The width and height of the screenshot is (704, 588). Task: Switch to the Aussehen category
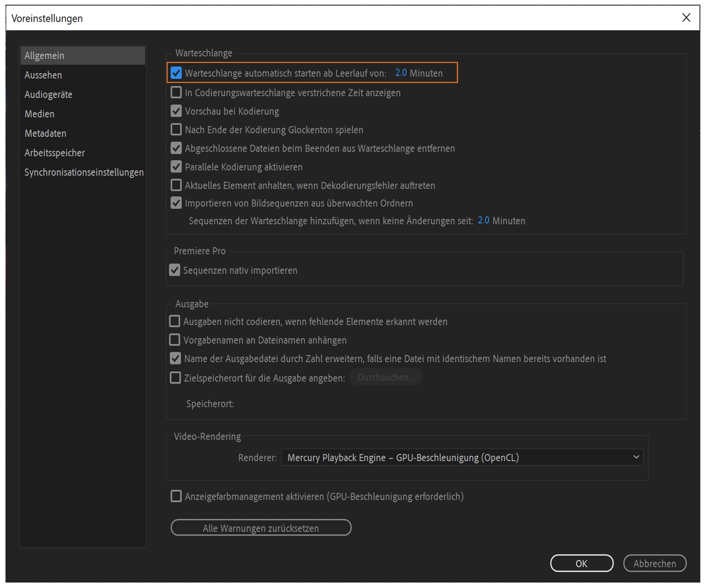coord(43,75)
